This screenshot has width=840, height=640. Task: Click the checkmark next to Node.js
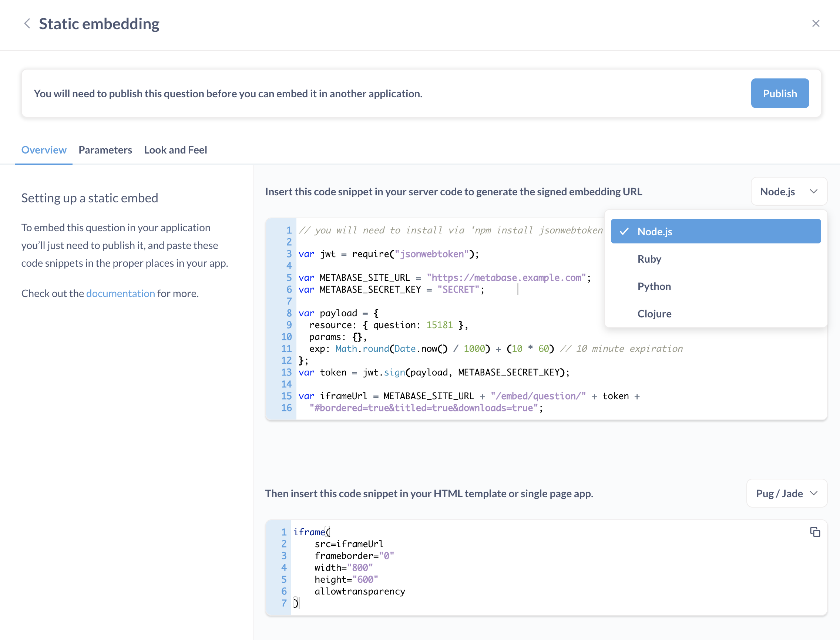pyautogui.click(x=624, y=231)
